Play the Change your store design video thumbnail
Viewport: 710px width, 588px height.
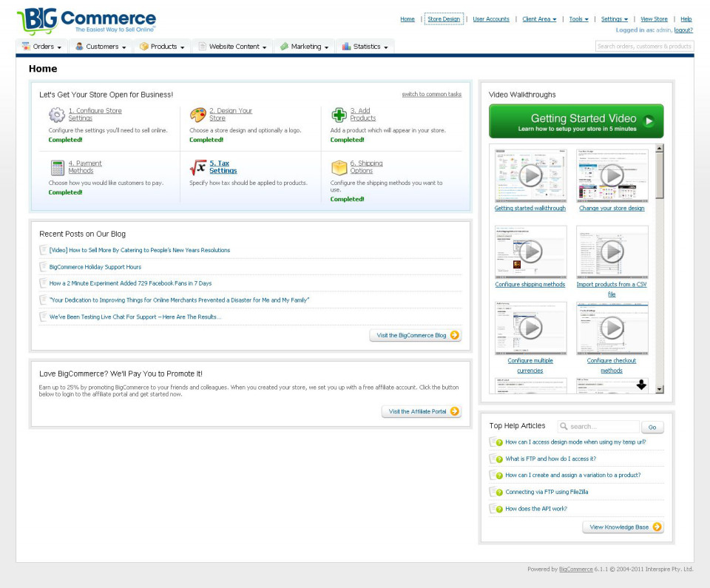tap(612, 176)
